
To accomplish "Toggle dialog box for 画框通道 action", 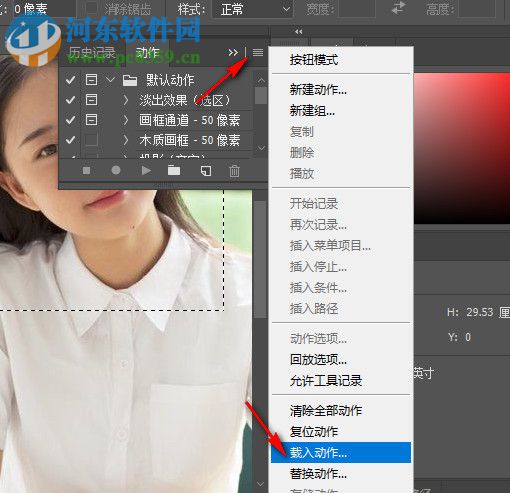I will click(x=91, y=120).
